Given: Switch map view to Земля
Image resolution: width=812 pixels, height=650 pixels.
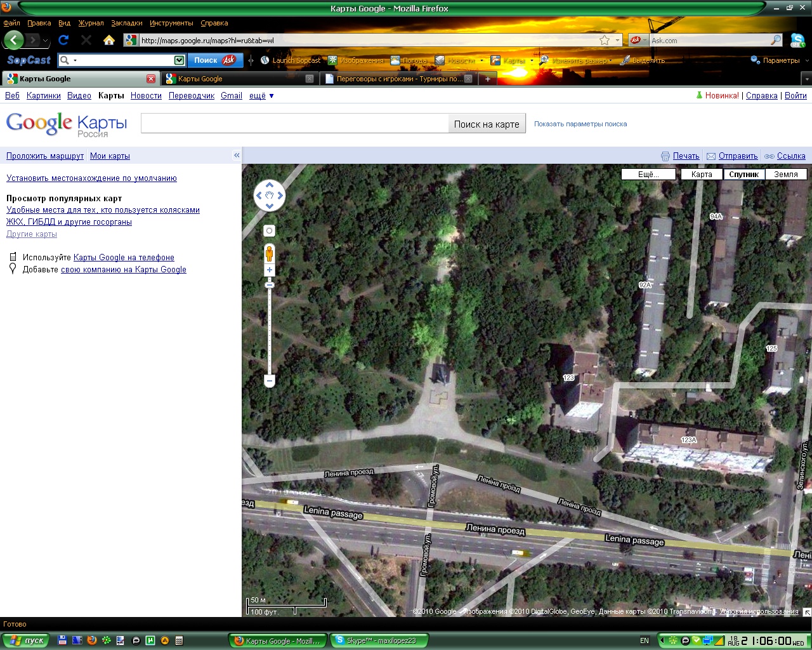Looking at the screenshot, I should point(786,174).
